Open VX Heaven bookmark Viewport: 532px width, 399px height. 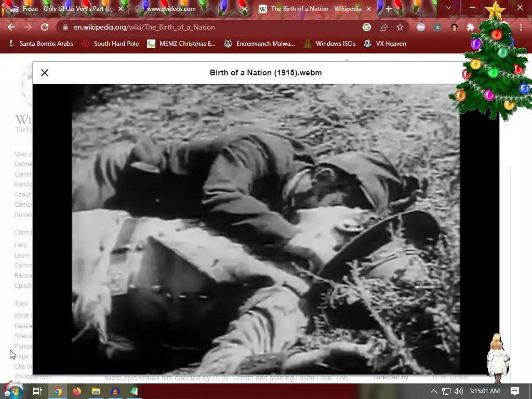[385, 44]
